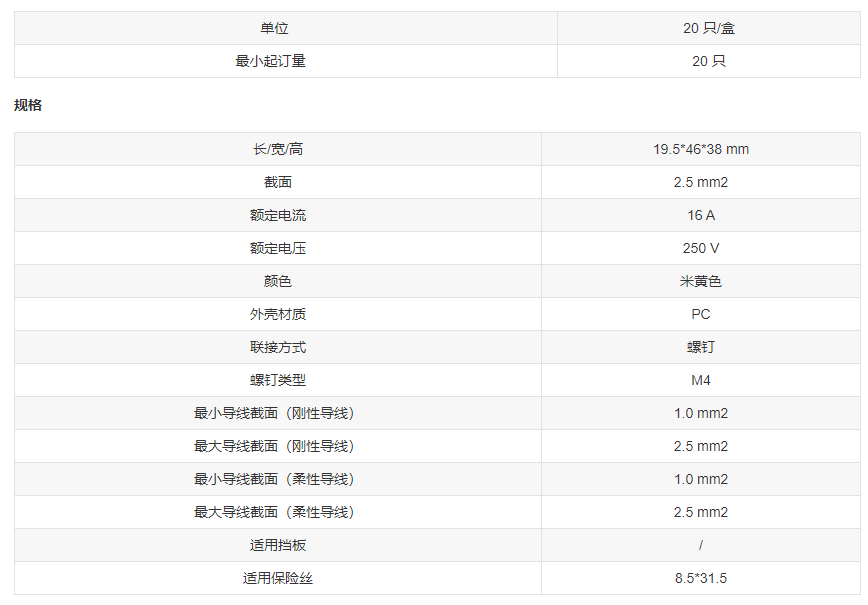Click the 外壳材质 label cell
868x605 pixels.
click(x=278, y=314)
